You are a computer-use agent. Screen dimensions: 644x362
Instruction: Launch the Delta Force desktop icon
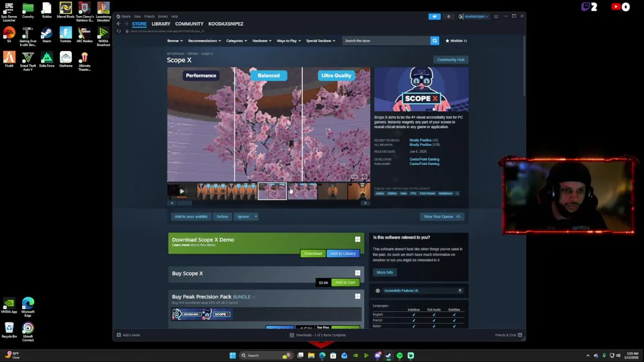coord(47,59)
